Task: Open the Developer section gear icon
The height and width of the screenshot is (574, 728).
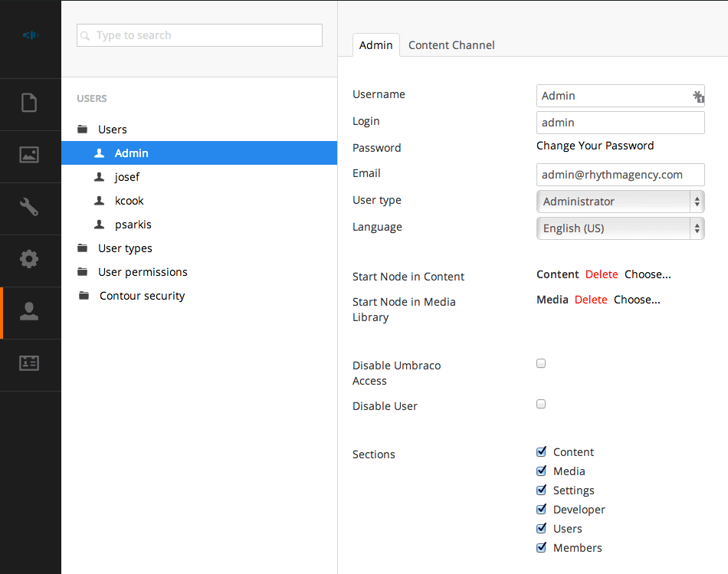Action: click(x=29, y=259)
